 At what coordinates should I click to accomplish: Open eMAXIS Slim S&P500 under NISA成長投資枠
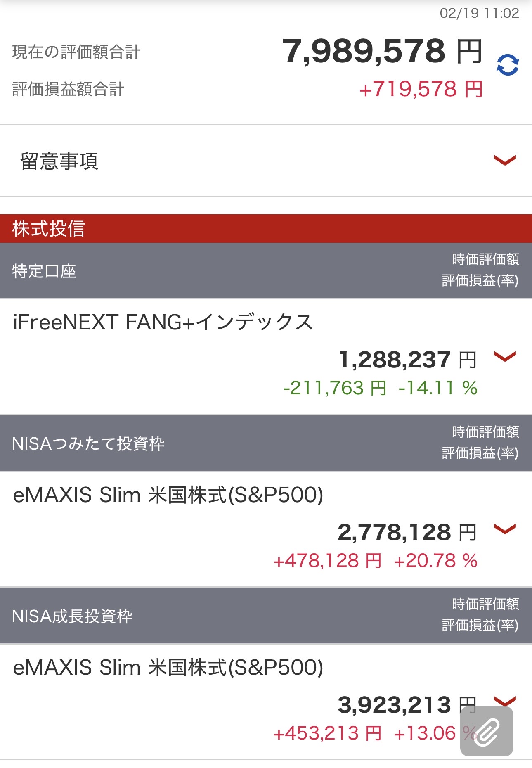pyautogui.click(x=168, y=667)
